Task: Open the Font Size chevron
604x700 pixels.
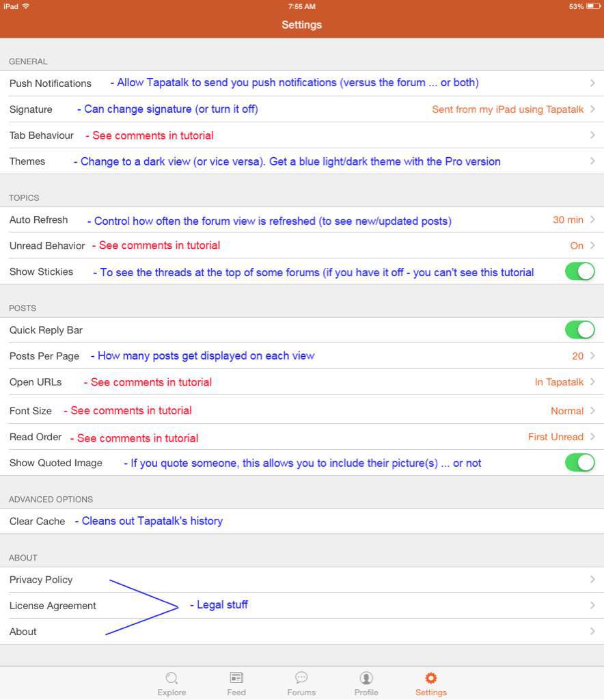Action: 592,411
